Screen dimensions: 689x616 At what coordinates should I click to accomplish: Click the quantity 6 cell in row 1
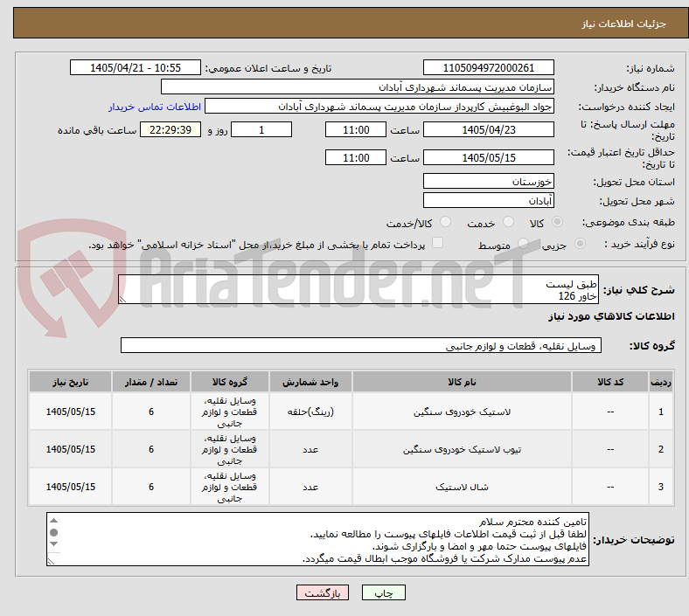[x=151, y=412]
